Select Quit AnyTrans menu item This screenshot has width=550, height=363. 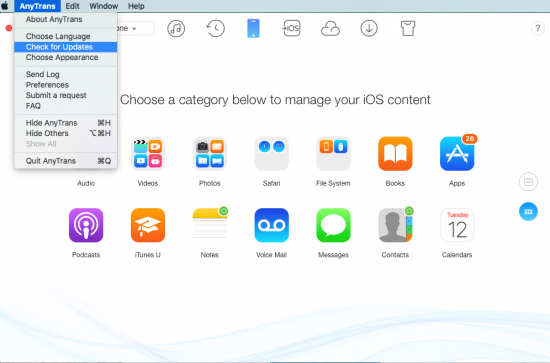(x=66, y=161)
